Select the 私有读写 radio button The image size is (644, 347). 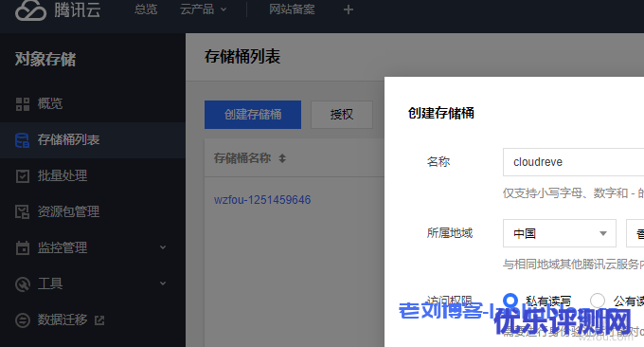tap(510, 301)
